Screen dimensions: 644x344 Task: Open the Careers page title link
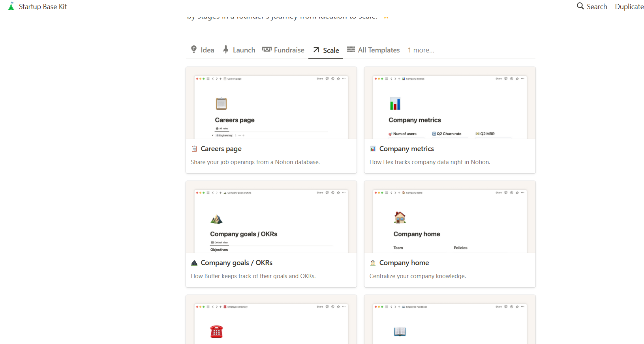tap(221, 149)
